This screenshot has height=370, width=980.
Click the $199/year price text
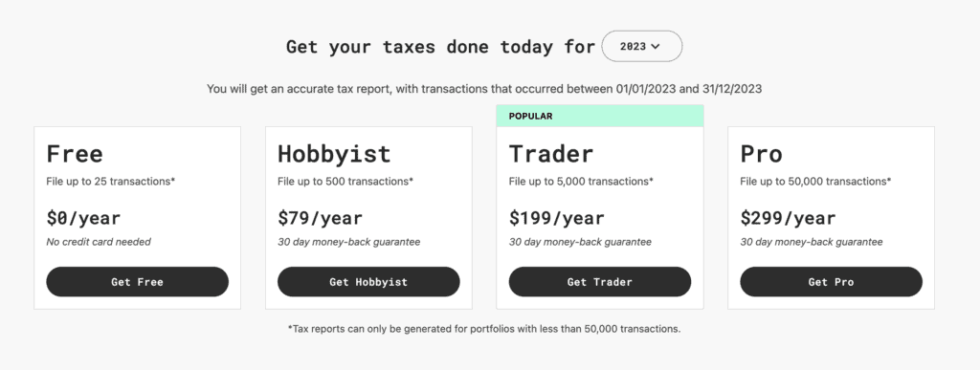point(557,218)
